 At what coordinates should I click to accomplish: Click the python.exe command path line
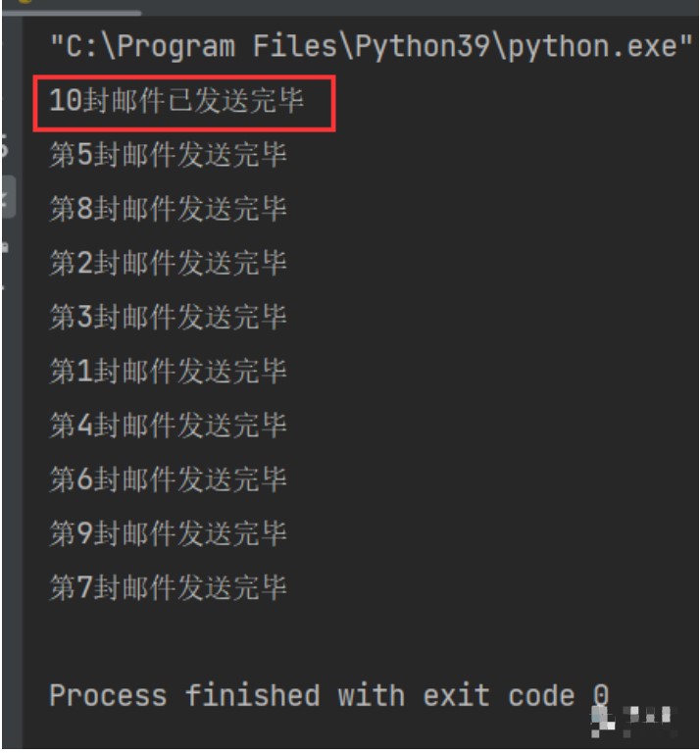(x=364, y=46)
